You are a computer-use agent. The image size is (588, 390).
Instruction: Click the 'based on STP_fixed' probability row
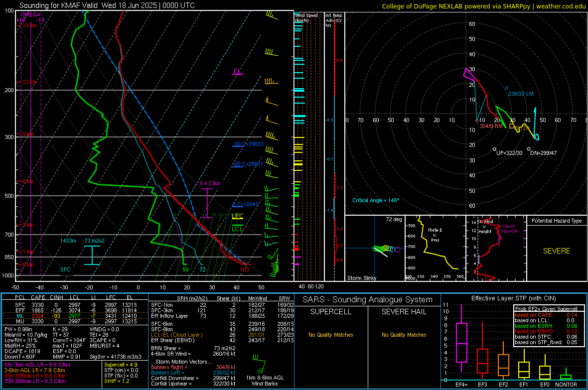click(546, 342)
